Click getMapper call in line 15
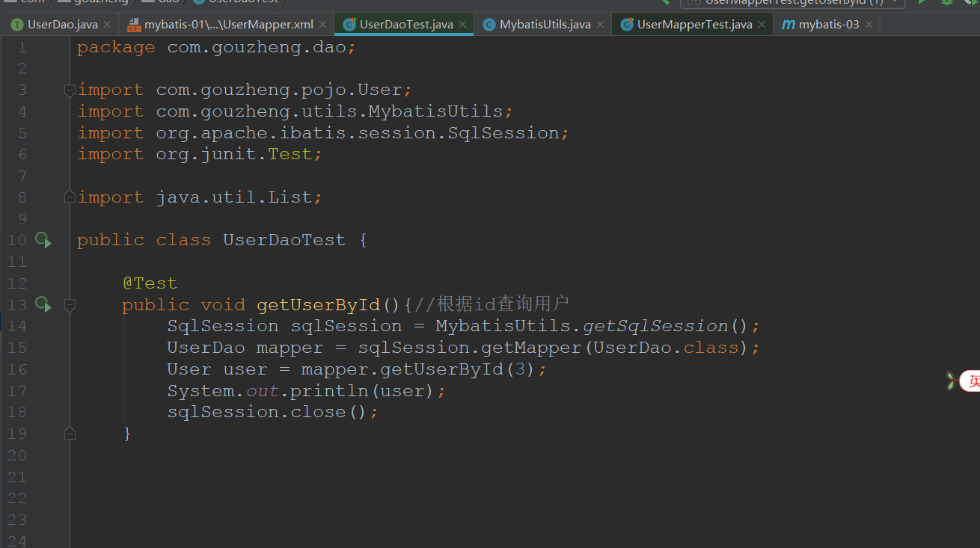Viewport: 980px width, 548px height. [530, 348]
